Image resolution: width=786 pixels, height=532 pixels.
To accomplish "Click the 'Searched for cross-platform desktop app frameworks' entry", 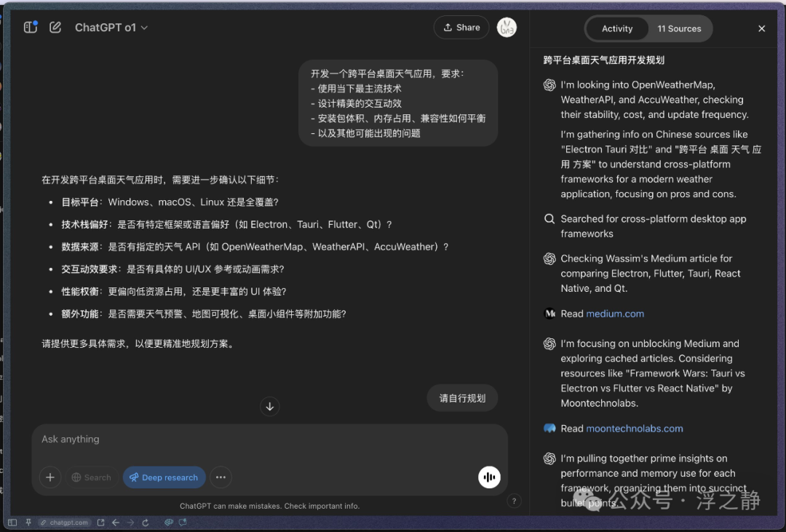I will 653,226.
